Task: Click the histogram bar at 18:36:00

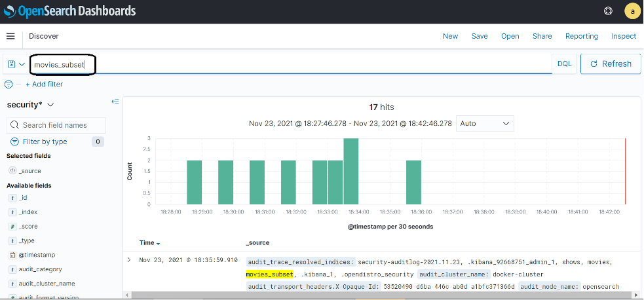Action: point(413,182)
